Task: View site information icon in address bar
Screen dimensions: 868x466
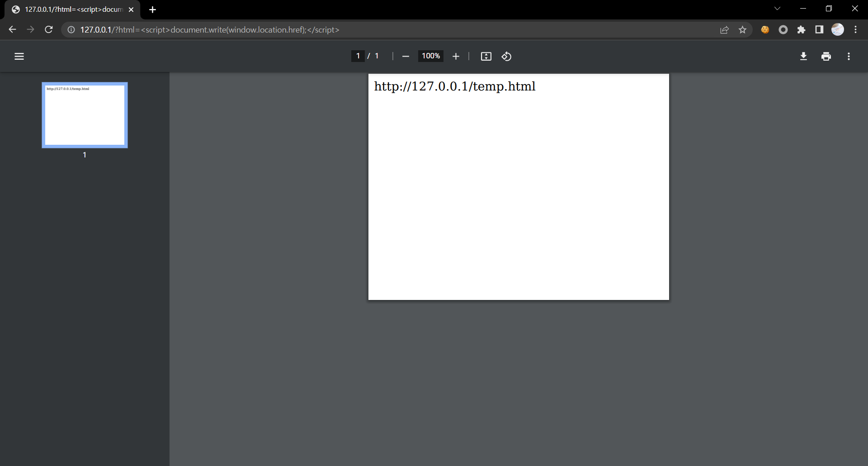Action: coord(71,29)
